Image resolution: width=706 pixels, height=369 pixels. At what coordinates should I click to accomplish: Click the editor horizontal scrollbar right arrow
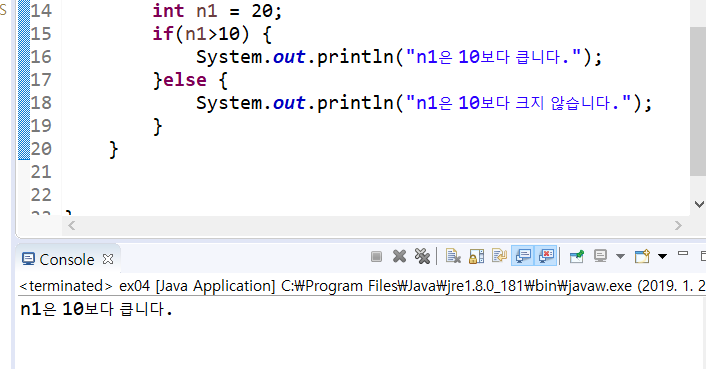[x=678, y=225]
